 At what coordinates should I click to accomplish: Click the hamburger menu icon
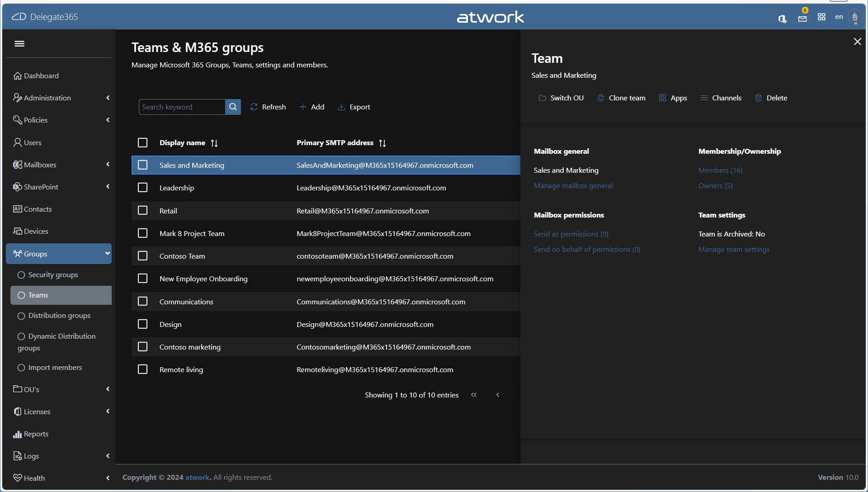click(x=19, y=43)
